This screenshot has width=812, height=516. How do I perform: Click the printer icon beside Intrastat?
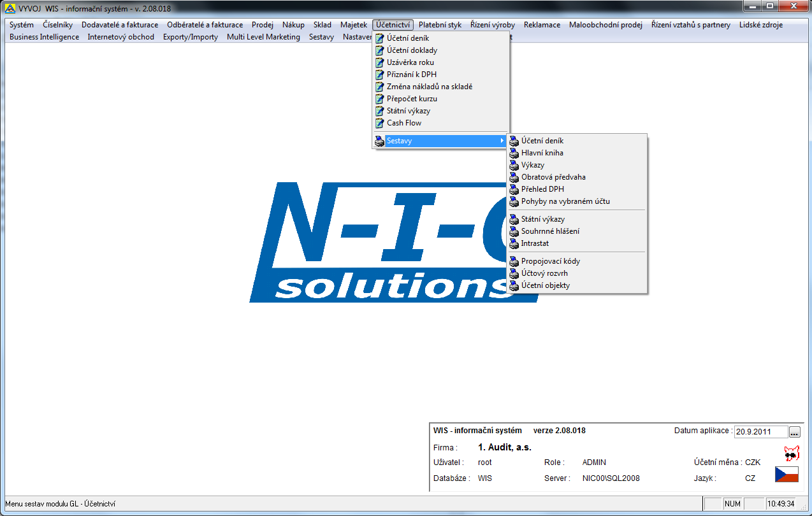click(514, 243)
